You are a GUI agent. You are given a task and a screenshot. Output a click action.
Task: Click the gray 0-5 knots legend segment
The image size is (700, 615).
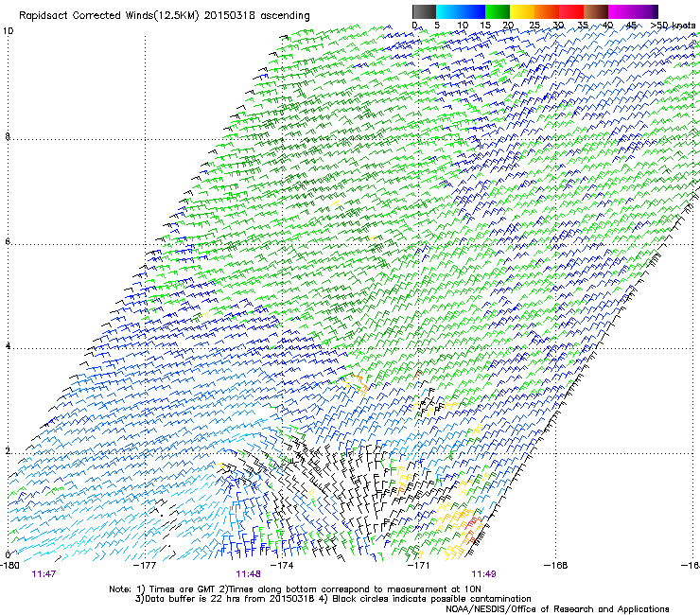pyautogui.click(x=424, y=11)
